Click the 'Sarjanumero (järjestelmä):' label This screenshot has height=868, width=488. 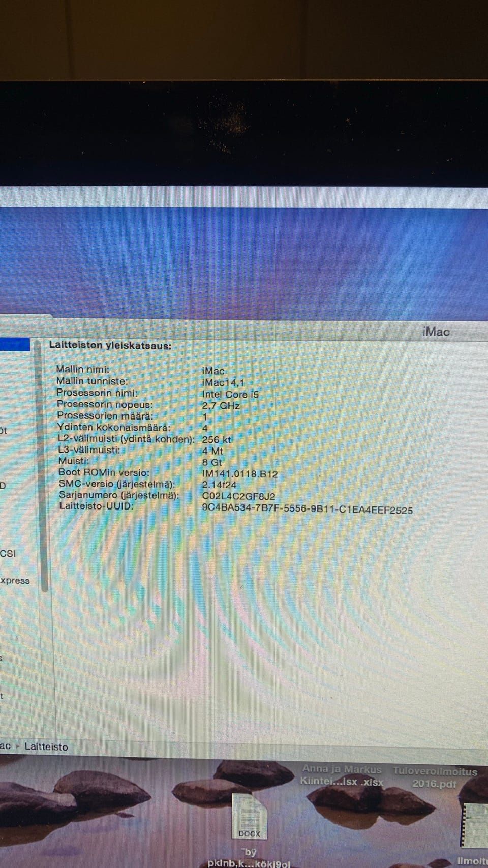(119, 495)
